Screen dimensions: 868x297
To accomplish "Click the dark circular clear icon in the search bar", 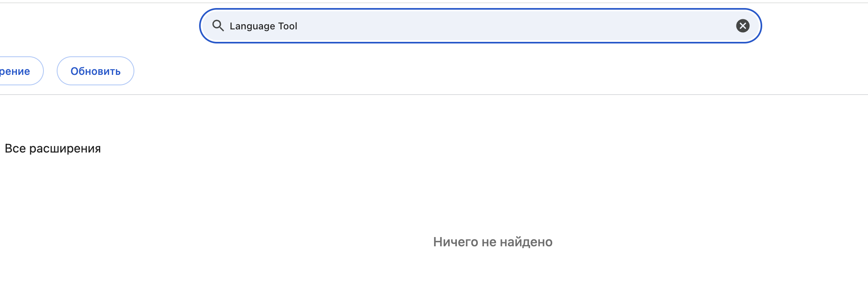I will coord(743,26).
